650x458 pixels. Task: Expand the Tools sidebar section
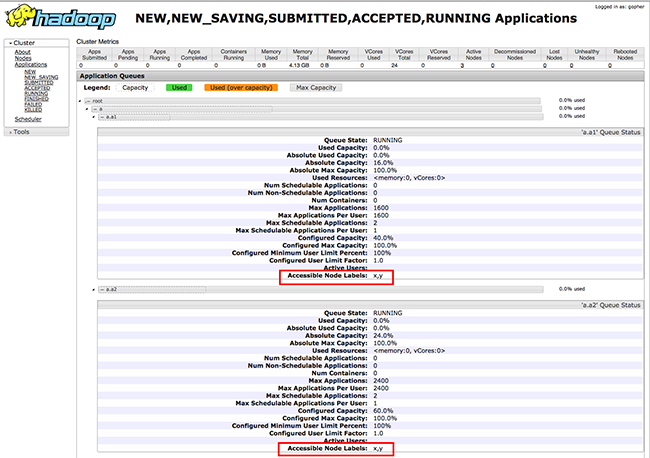pyautogui.click(x=21, y=132)
